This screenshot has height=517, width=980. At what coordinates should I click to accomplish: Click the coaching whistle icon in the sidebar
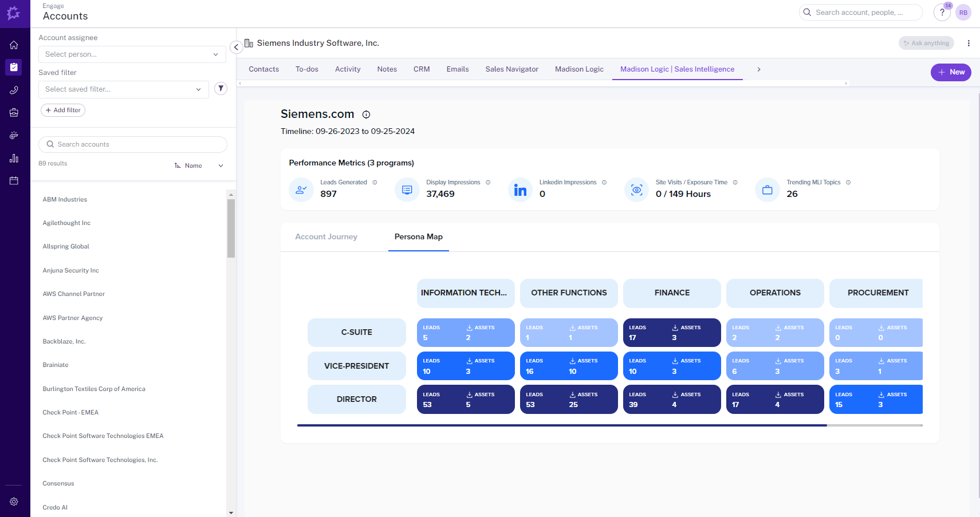coord(14,135)
